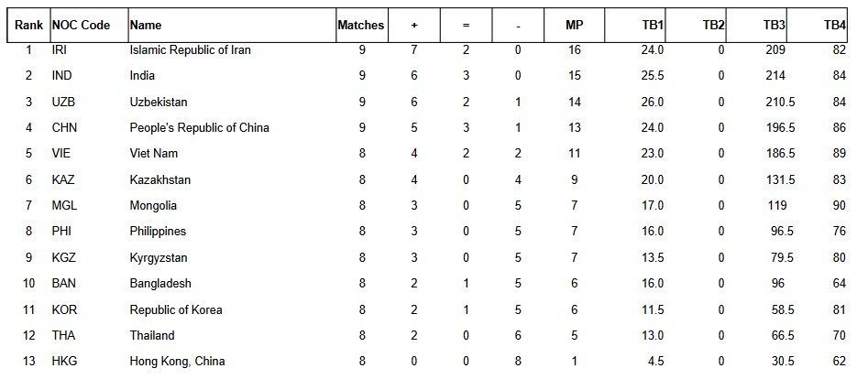Image resolution: width=868 pixels, height=390 pixels.
Task: Click People's Republic of China entry
Action: [x=199, y=127]
